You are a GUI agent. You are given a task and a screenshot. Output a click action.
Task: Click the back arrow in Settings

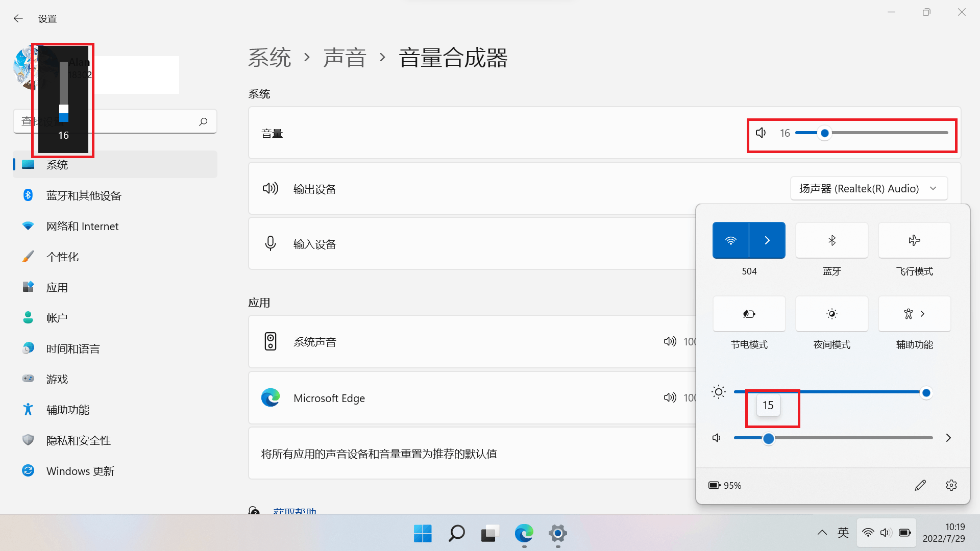(18, 19)
